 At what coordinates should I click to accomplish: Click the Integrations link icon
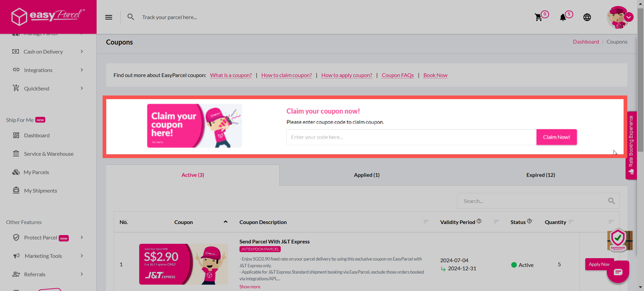[x=16, y=70]
